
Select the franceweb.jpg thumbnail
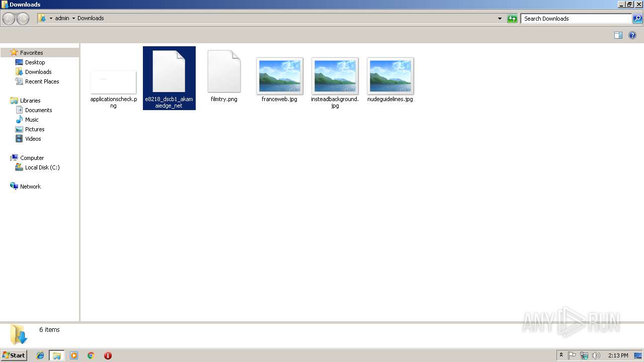279,76
